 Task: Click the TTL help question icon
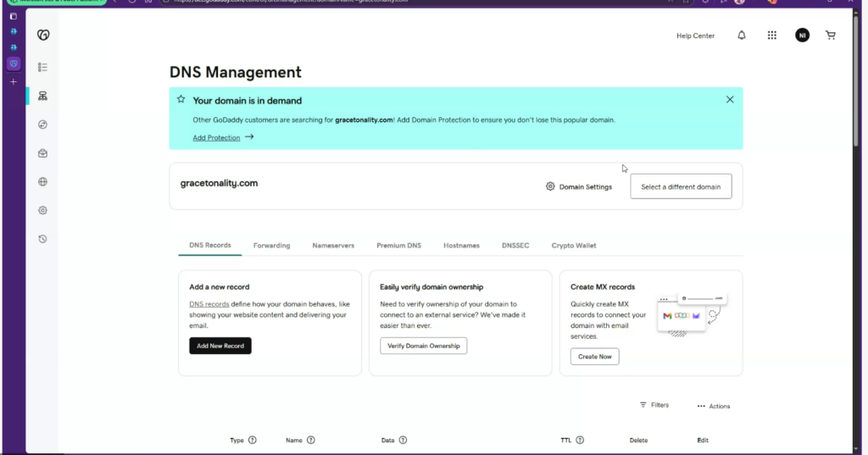pyautogui.click(x=580, y=440)
